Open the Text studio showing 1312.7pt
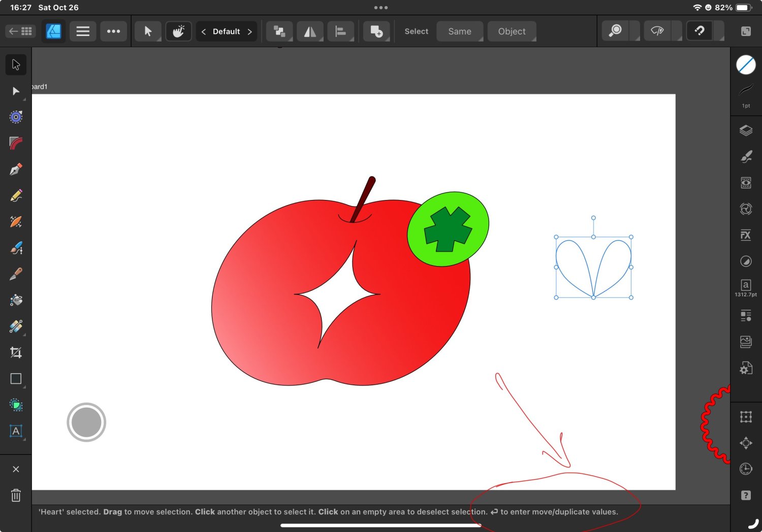The image size is (762, 532). point(746,288)
